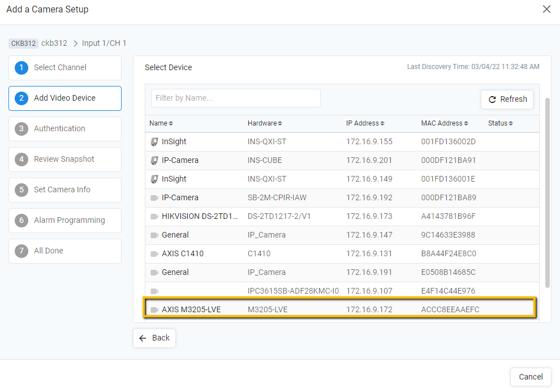
Task: Click the breadcrumb chevron before Input 1/CH 1
Action: pyautogui.click(x=75, y=44)
